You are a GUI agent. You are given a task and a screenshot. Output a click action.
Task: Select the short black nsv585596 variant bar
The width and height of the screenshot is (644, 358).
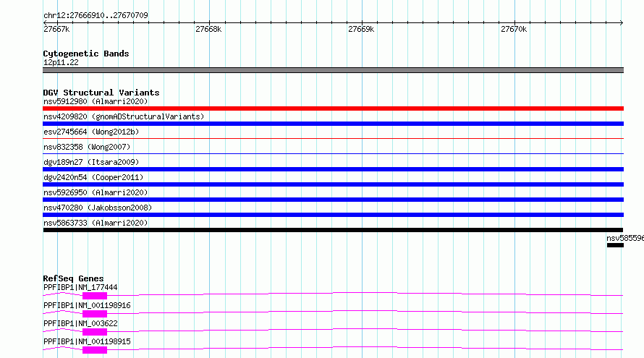coord(615,245)
